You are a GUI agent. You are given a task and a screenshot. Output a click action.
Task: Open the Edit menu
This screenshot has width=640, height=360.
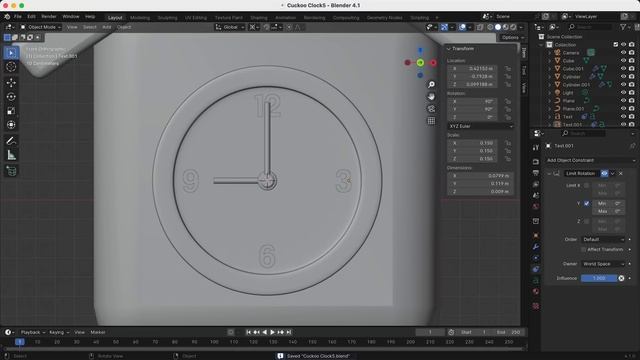tap(31, 17)
